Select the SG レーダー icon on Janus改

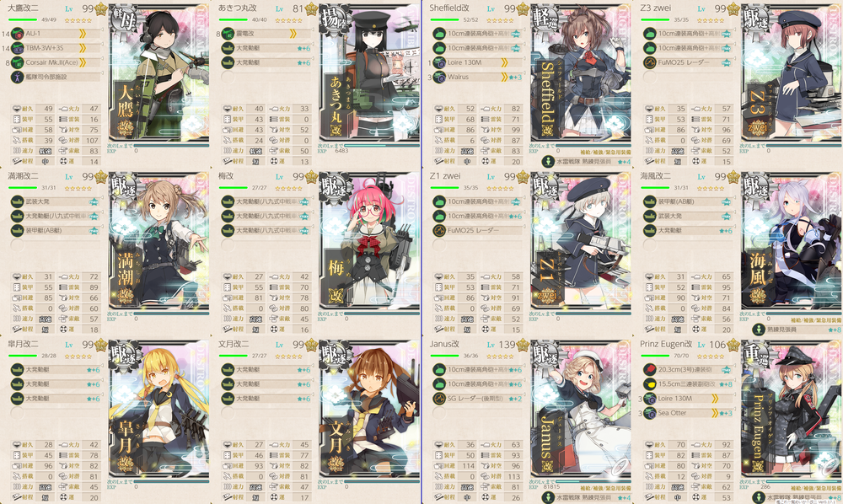pyautogui.click(x=439, y=399)
